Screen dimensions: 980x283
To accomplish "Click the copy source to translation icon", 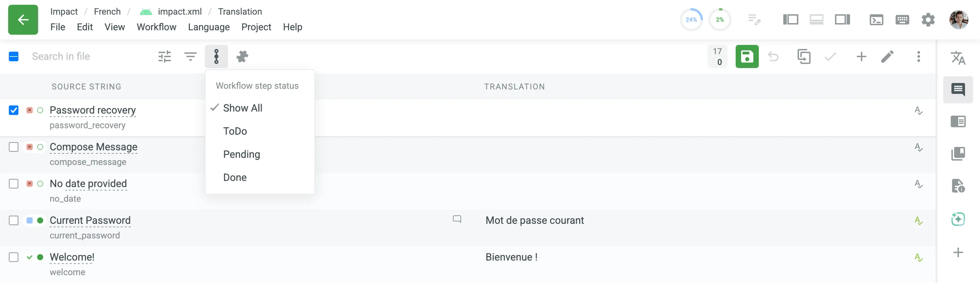I will point(803,57).
